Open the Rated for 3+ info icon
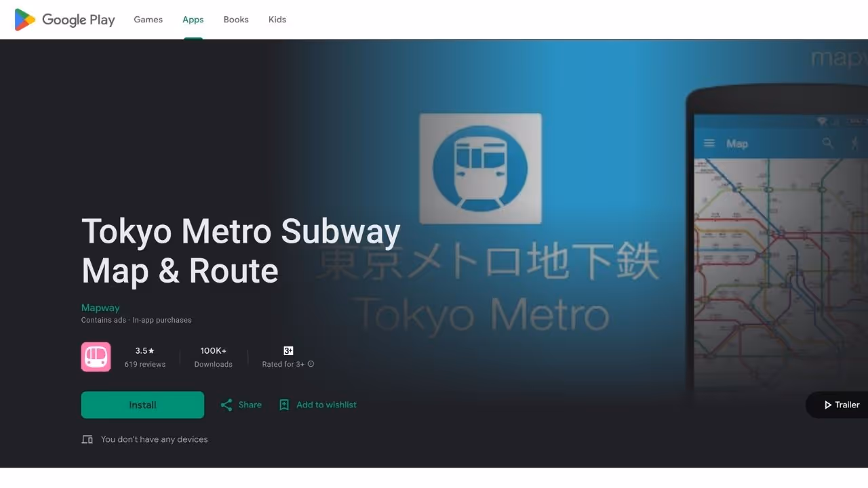The image size is (868, 488). pyautogui.click(x=311, y=364)
